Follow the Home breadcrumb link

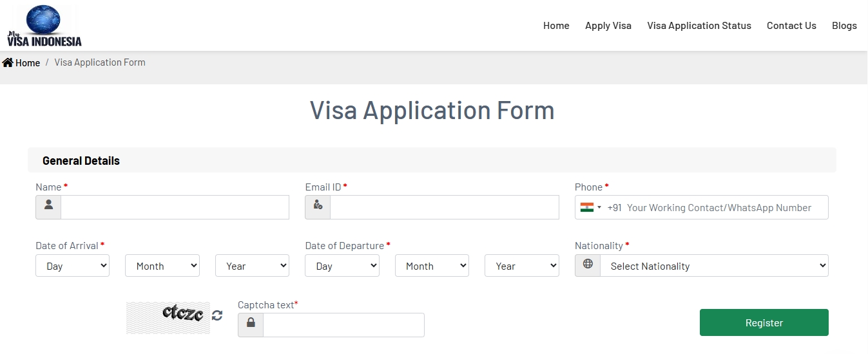click(28, 62)
